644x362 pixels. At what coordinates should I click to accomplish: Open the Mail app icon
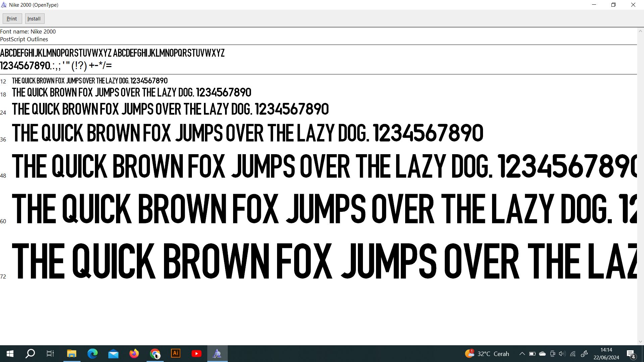click(113, 354)
